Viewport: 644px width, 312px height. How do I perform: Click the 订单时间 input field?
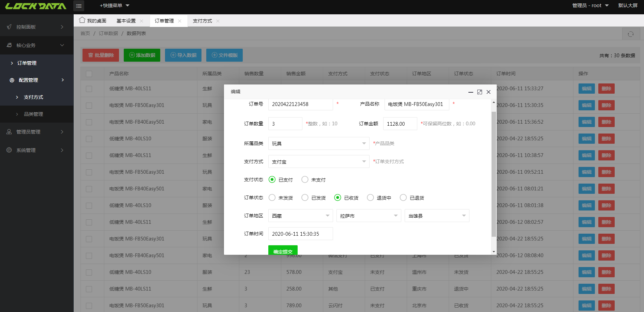tap(301, 234)
